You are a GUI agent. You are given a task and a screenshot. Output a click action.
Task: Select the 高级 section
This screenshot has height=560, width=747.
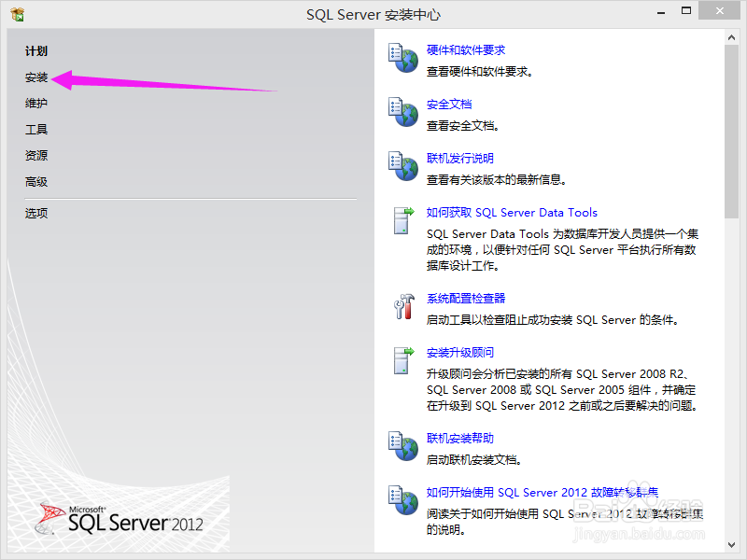(x=36, y=181)
